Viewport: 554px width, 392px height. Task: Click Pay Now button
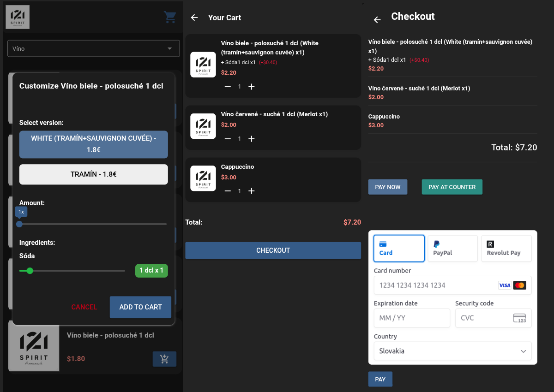(388, 187)
